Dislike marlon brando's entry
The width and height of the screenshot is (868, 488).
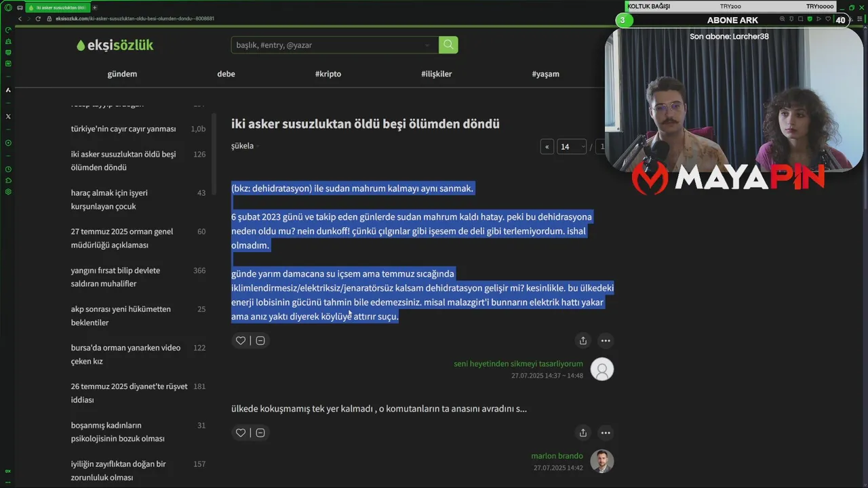pos(260,432)
